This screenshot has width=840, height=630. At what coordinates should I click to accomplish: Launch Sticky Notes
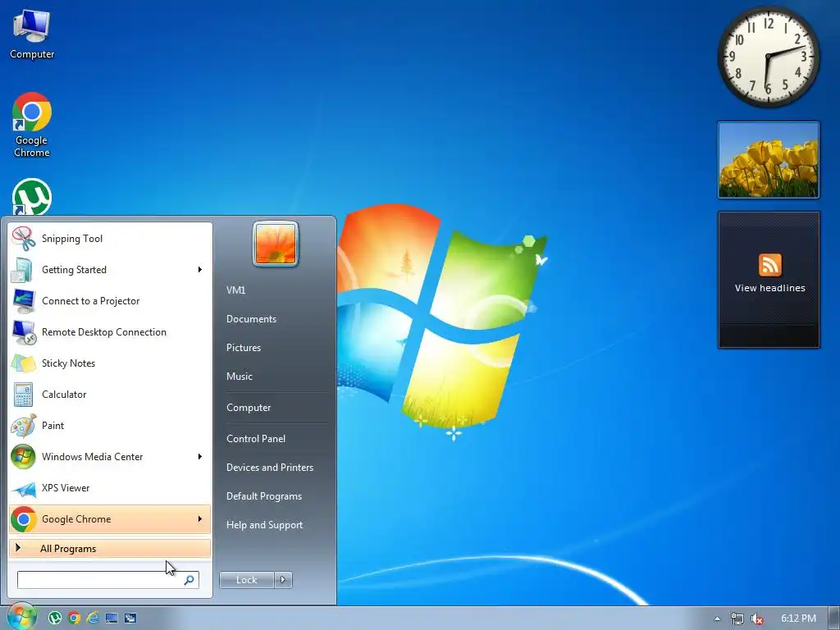(x=109, y=363)
